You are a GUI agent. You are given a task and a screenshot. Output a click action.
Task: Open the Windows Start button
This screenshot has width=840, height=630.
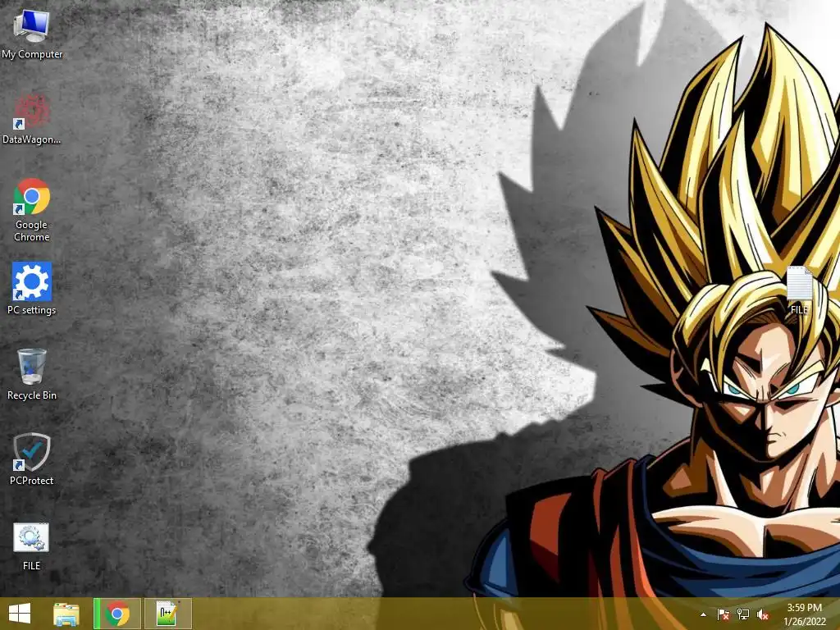(x=20, y=614)
